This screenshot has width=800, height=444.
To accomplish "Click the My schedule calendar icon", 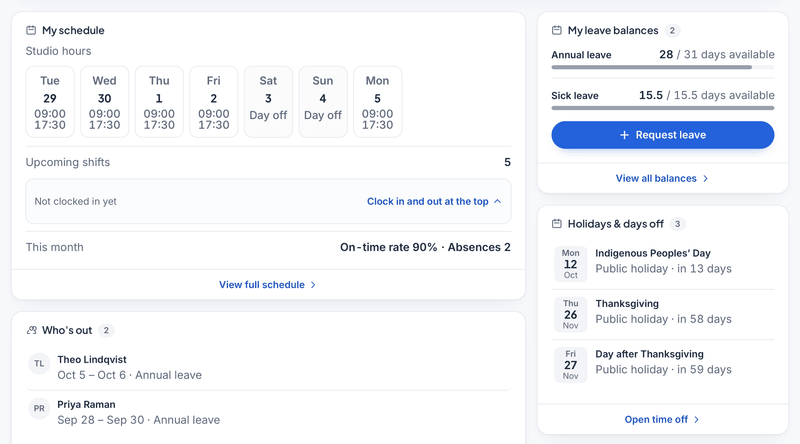I will [31, 31].
